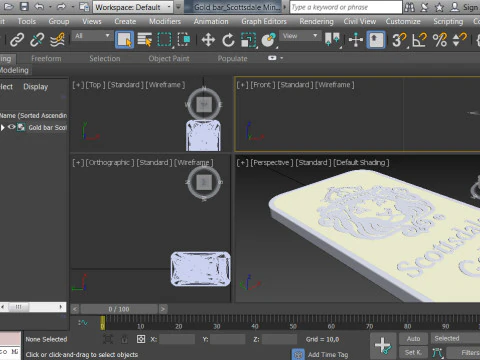Click the favorites star icon

click(x=439, y=7)
